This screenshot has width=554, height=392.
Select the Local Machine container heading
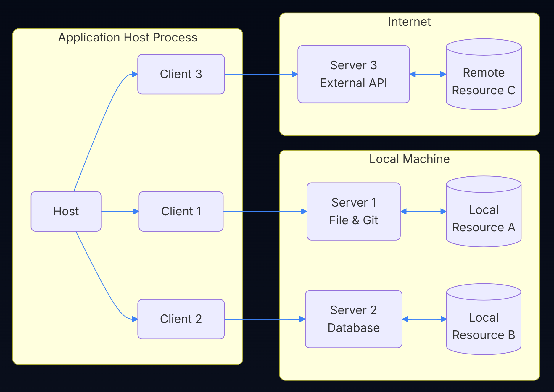[409, 159]
